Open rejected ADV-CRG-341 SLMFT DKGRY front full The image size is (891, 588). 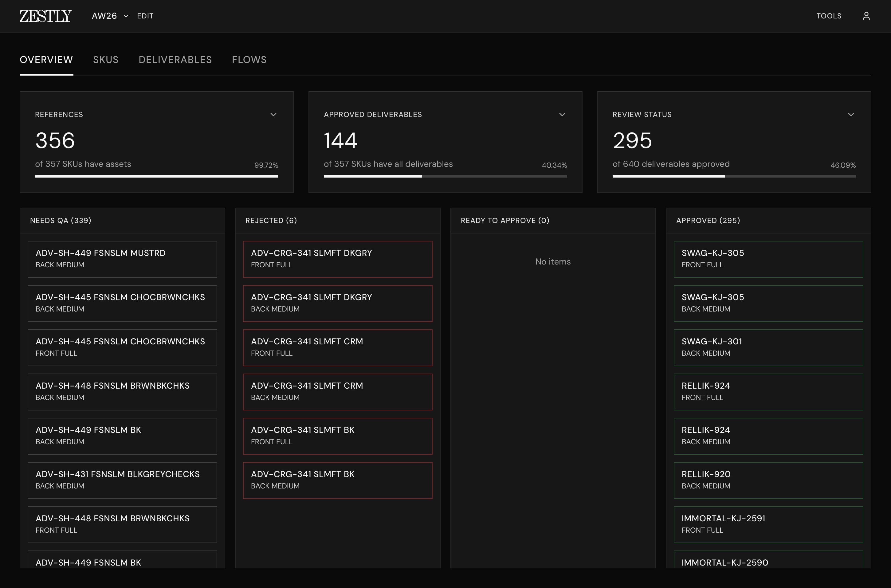[x=337, y=259]
